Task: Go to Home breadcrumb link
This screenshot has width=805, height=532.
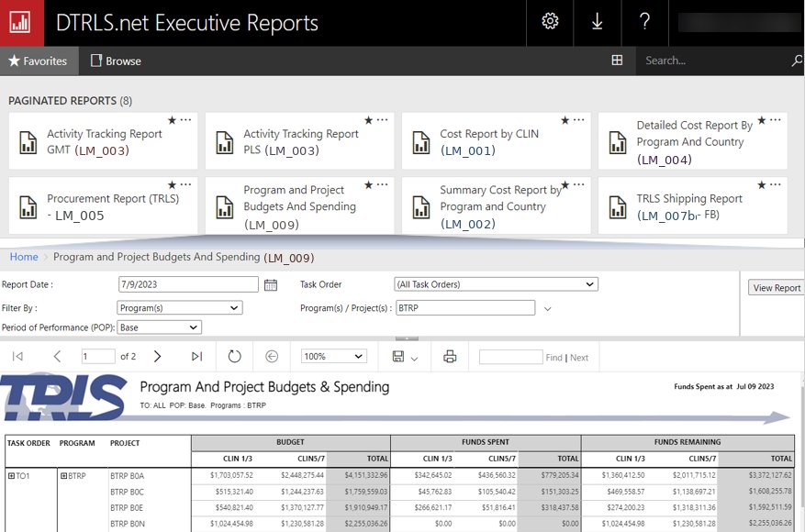Action: pyautogui.click(x=24, y=257)
